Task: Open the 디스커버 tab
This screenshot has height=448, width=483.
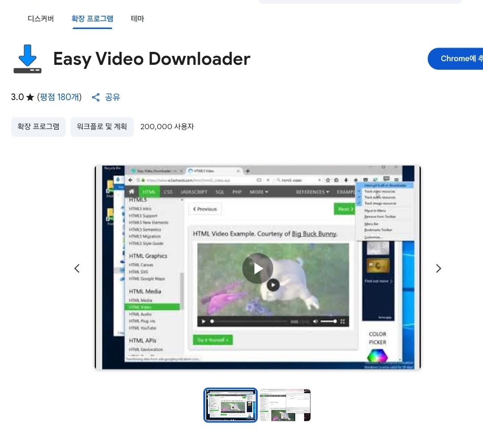Action: 41,19
